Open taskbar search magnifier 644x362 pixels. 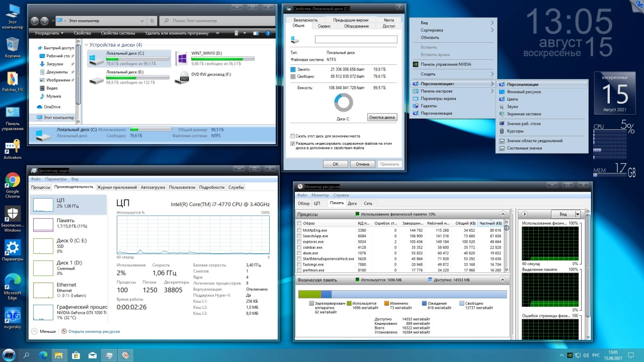26,355
